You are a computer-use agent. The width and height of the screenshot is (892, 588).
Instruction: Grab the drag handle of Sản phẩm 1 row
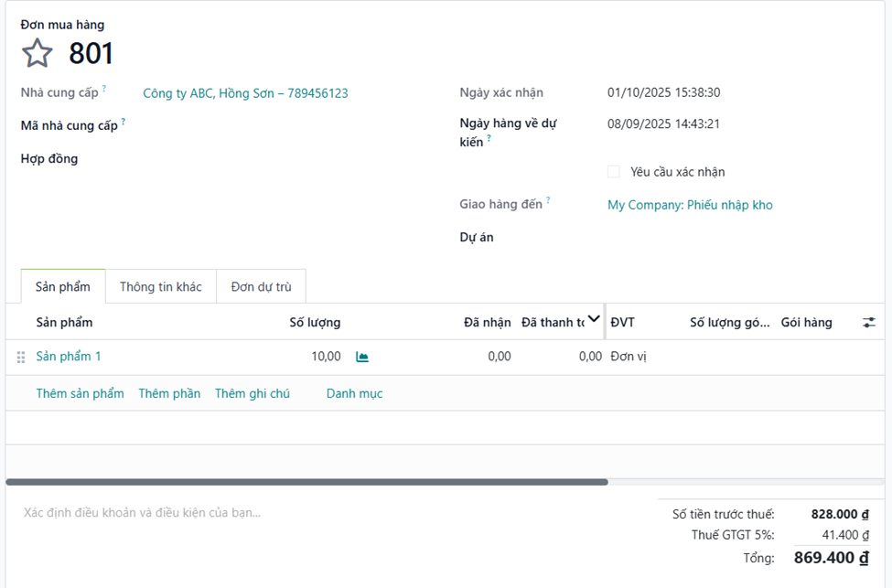(x=21, y=357)
